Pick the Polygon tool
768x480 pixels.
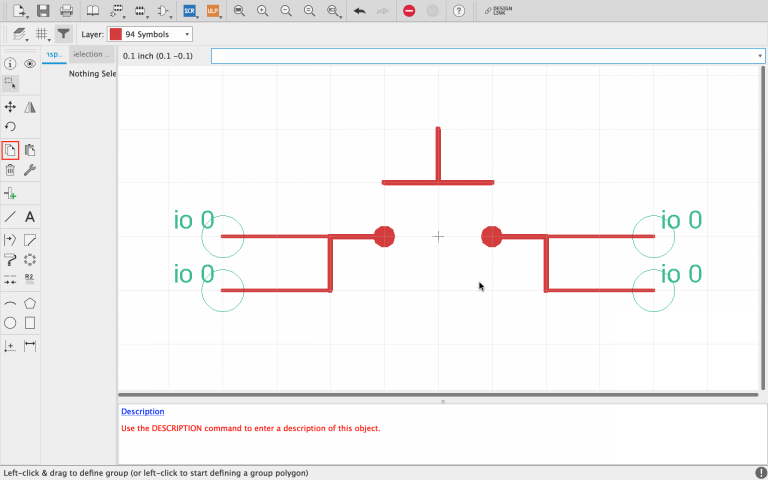[30, 303]
